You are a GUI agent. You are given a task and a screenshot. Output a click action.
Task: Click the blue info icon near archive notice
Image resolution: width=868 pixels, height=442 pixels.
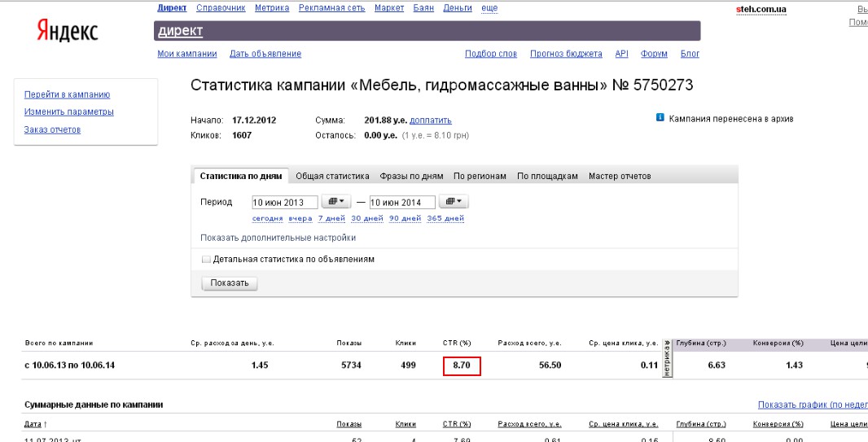660,118
